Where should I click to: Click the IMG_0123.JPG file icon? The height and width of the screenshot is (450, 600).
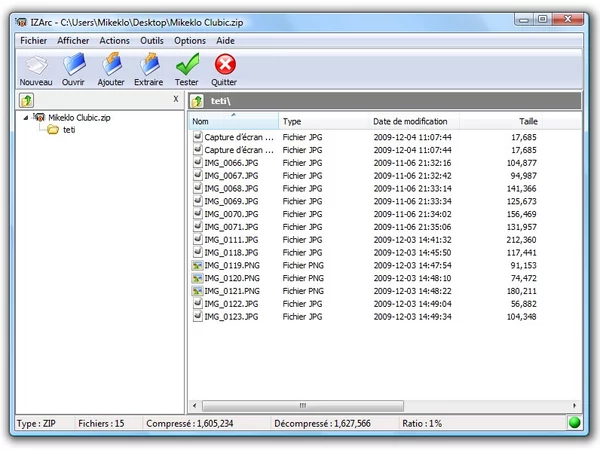point(197,316)
